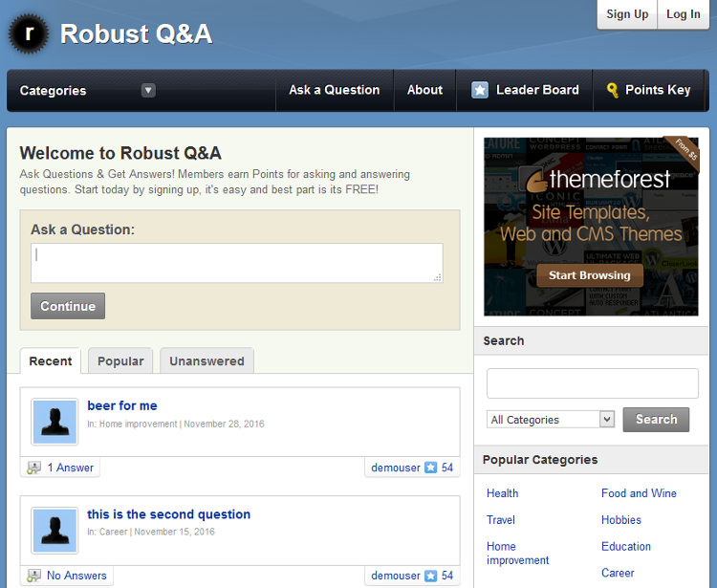Expand the Categories dropdown arrow
This screenshot has height=588, width=717.
(148, 91)
